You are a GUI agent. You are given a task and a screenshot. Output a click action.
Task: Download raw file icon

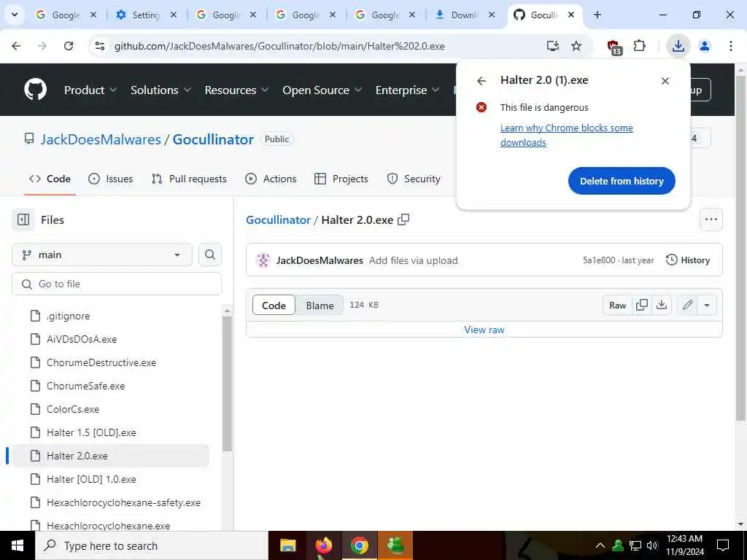[x=661, y=305]
